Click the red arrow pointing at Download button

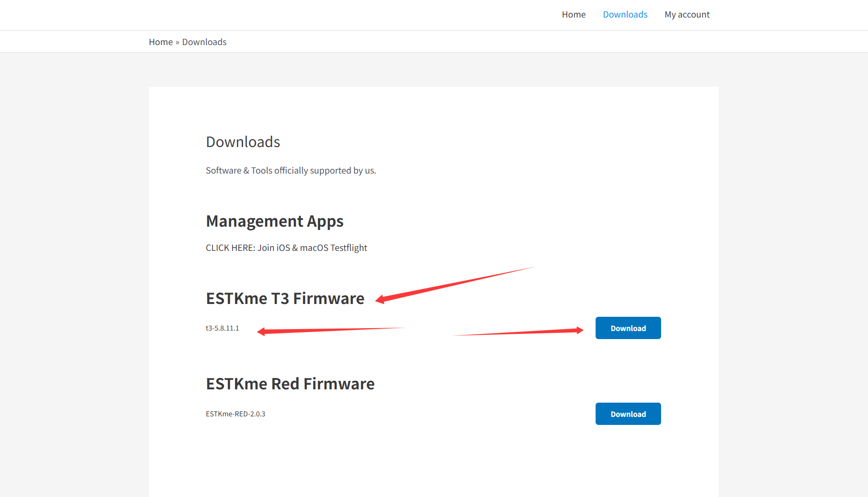click(522, 332)
